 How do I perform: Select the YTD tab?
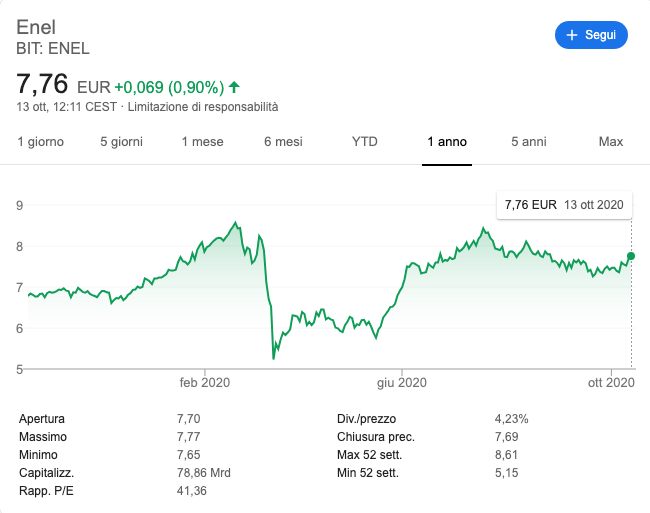(x=365, y=142)
